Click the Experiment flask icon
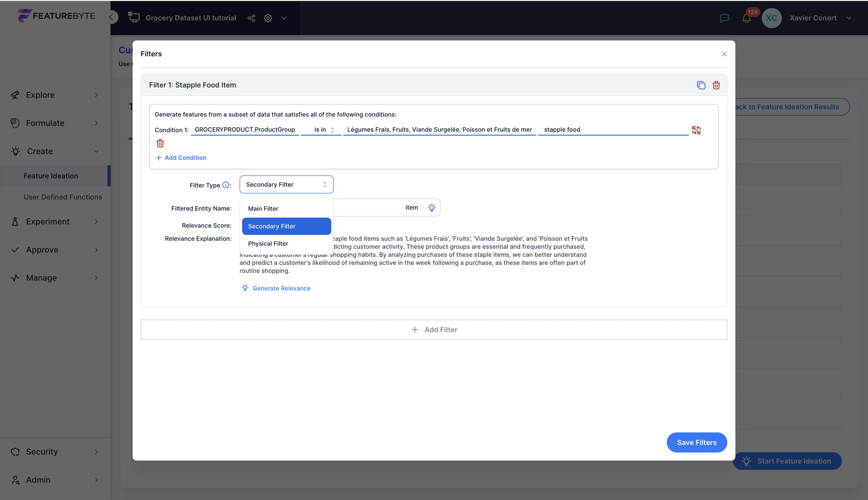Viewport: 868px width, 500px height. [15, 222]
